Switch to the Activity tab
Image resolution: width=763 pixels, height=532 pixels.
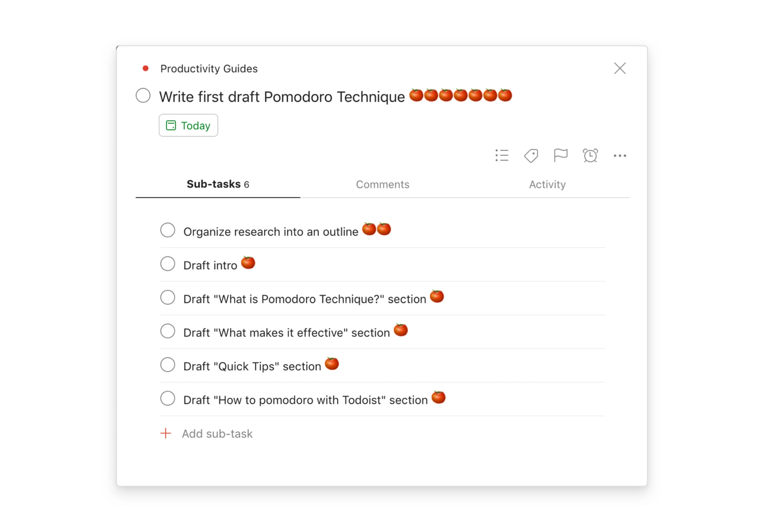point(547,184)
